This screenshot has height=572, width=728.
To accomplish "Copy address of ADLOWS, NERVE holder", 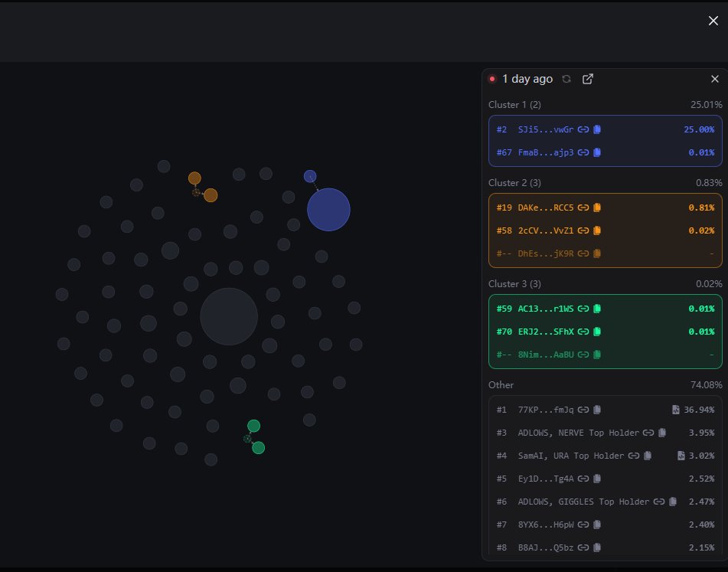I will 662,433.
